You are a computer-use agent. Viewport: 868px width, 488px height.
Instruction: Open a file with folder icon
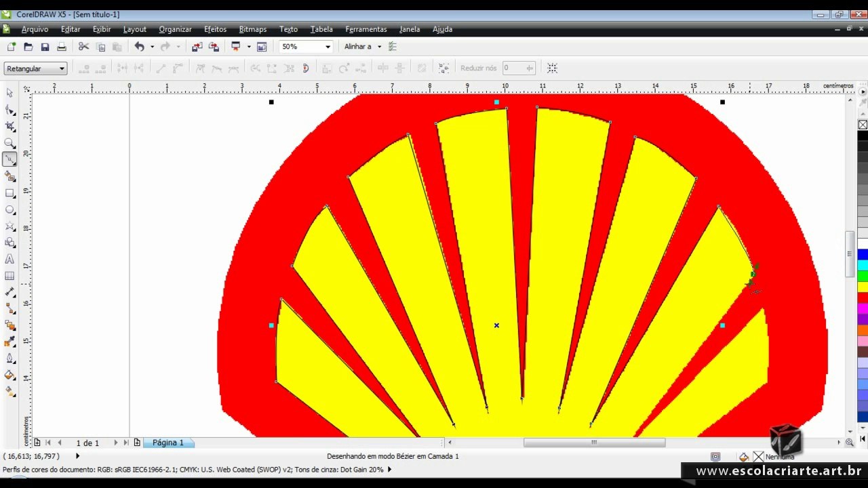[x=28, y=47]
